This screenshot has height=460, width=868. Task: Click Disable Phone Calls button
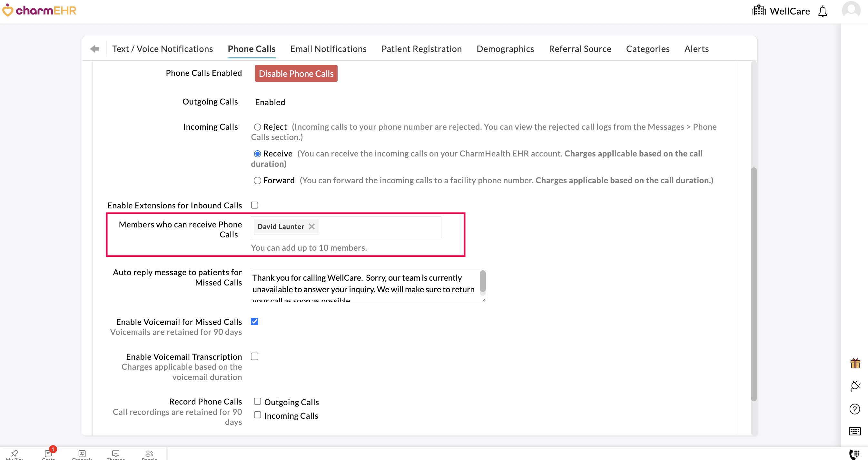pos(296,74)
